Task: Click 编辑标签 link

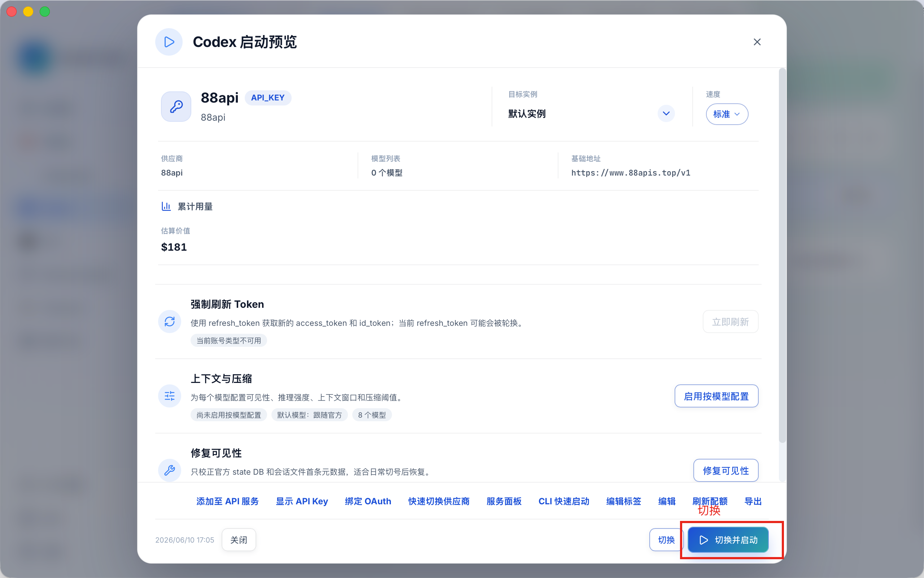Action: pyautogui.click(x=623, y=501)
